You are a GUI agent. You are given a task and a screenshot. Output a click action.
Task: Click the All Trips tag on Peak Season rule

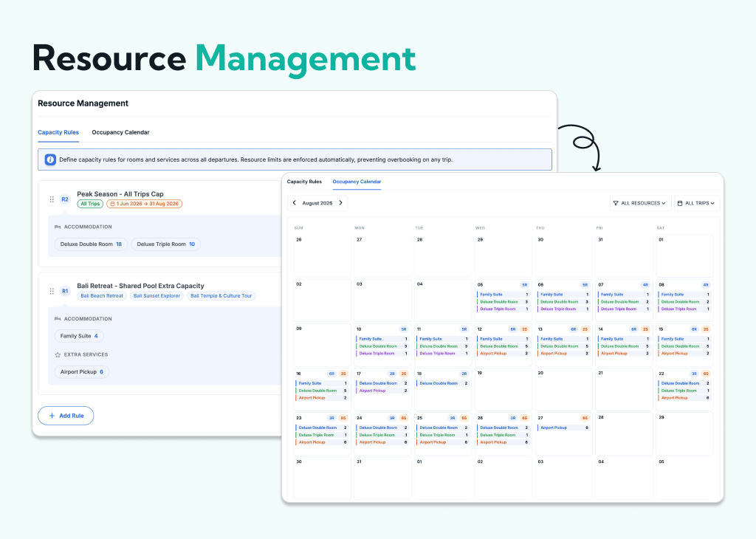coord(90,204)
